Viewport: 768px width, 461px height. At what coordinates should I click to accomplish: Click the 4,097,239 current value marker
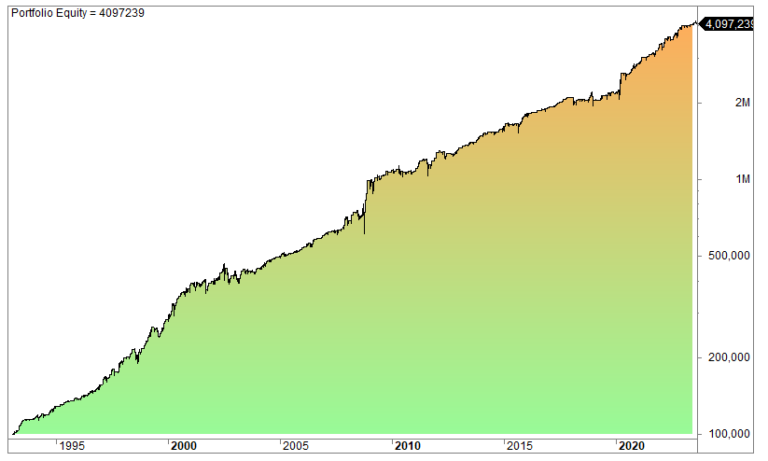[727, 24]
